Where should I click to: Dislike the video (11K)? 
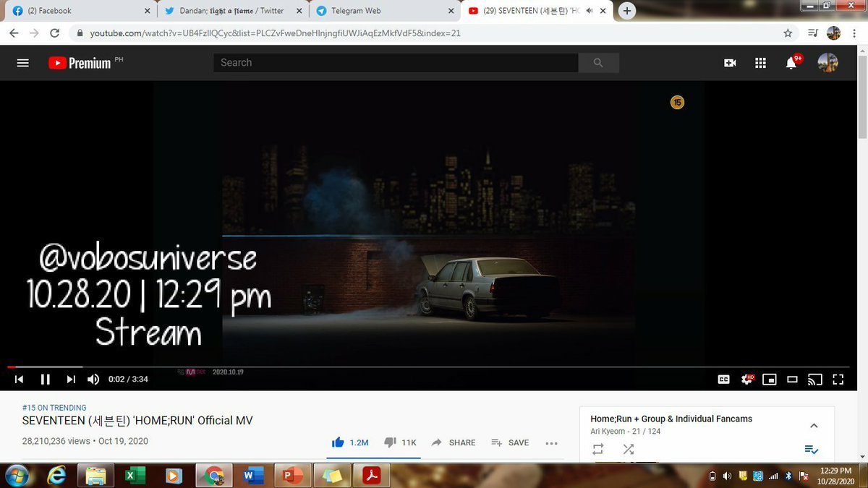coord(401,442)
